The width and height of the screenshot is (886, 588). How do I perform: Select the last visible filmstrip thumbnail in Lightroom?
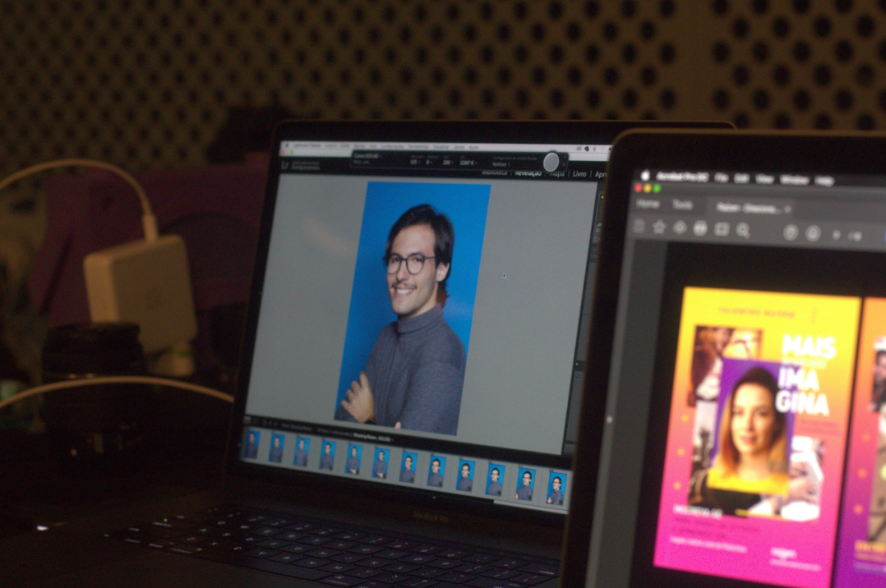click(x=556, y=488)
